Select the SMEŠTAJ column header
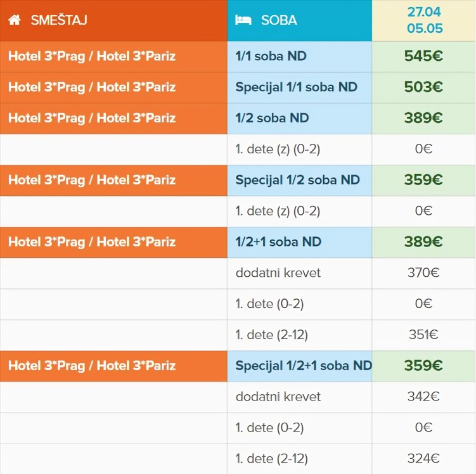Viewport: 476px width, 474px height. tap(113, 20)
